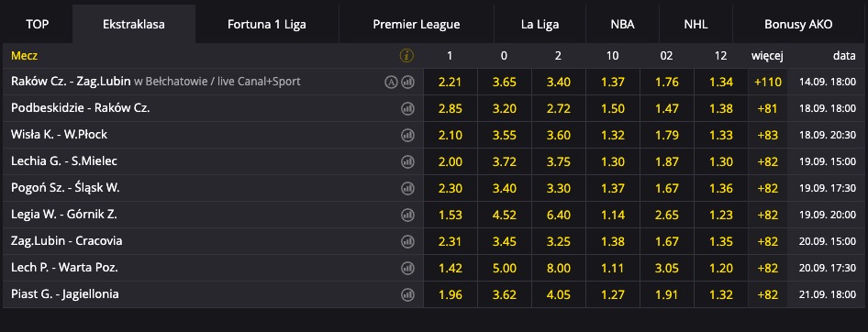Open stats icon for Piast G. - Jagiellonia
Image resolution: width=868 pixels, height=332 pixels.
407,294
